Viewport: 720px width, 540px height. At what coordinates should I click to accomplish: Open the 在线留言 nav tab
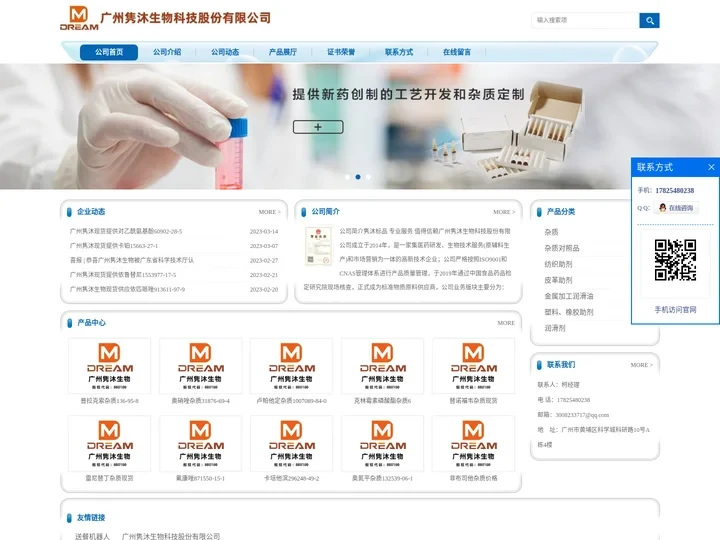tap(457, 52)
